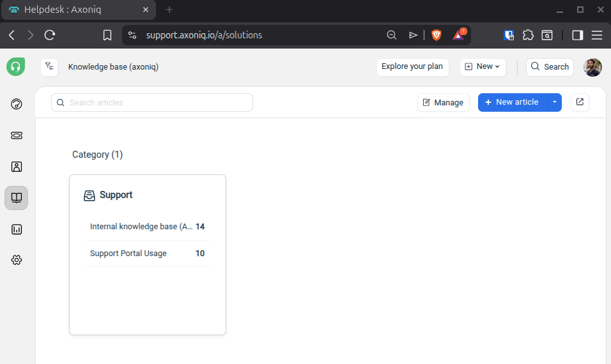Open knowledge base in portal view icon
The height and width of the screenshot is (364, 611).
[580, 102]
